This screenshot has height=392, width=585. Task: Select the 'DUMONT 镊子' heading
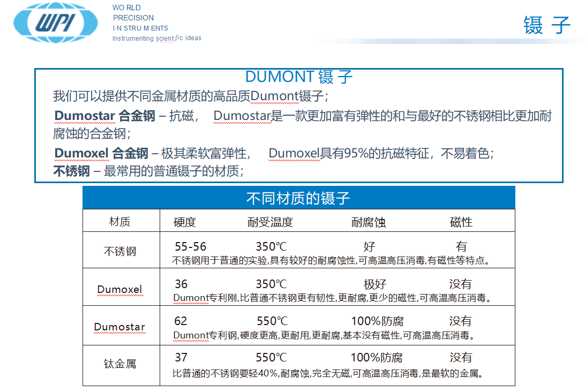pyautogui.click(x=299, y=77)
